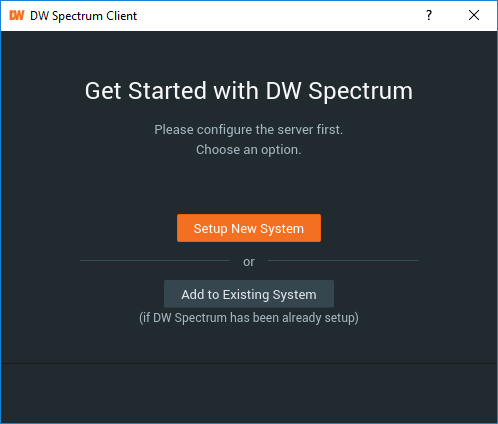Choose Add to Existing System
The image size is (498, 424).
coord(249,294)
